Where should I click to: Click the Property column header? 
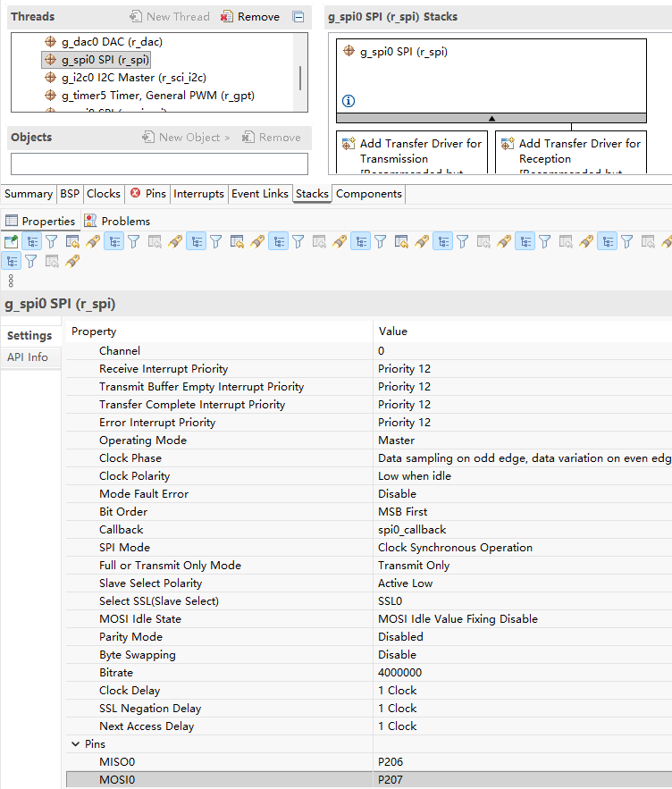coord(220,332)
